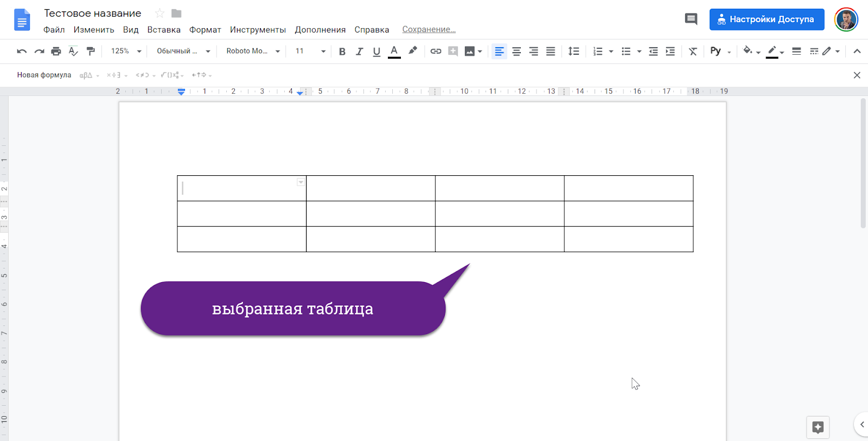The image size is (868, 441).
Task: Open the insert image dropdown
Action: pos(474,51)
